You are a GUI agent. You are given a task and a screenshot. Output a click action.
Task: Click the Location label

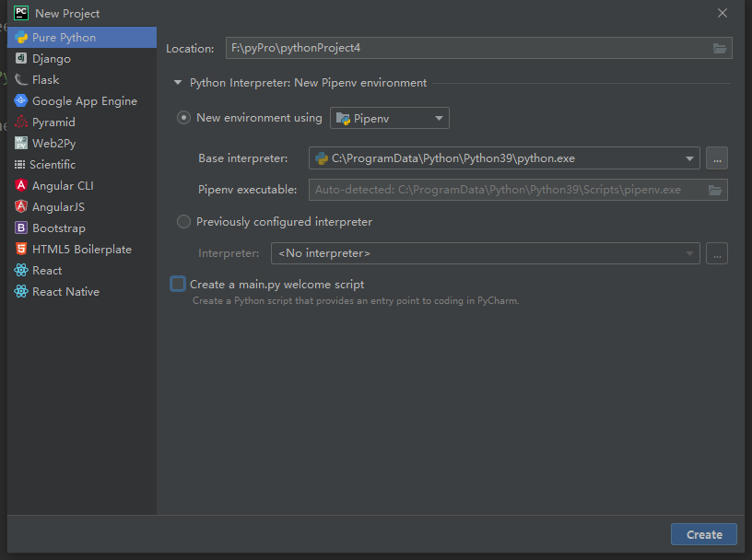190,49
